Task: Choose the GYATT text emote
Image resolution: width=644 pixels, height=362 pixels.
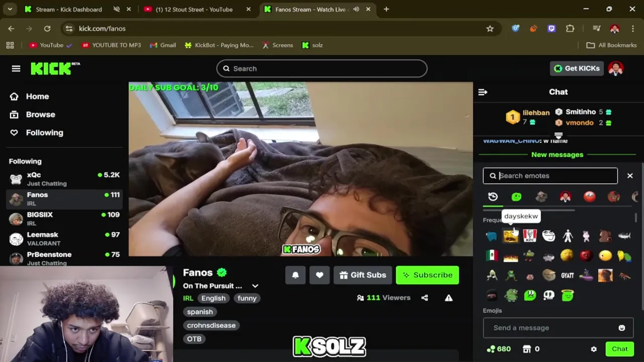Action: tap(568, 276)
